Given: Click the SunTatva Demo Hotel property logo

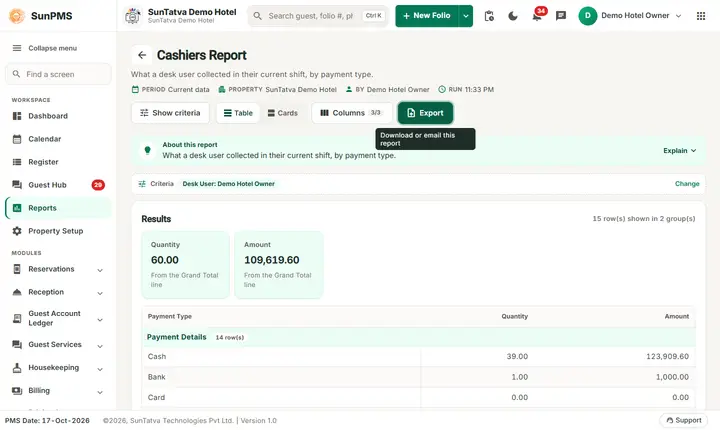Looking at the screenshot, I should [x=133, y=16].
